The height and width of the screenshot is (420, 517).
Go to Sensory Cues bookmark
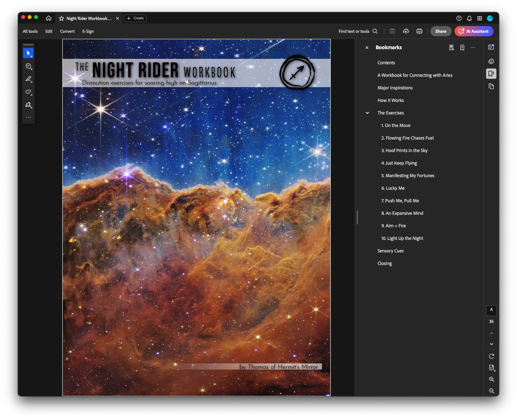coord(390,251)
